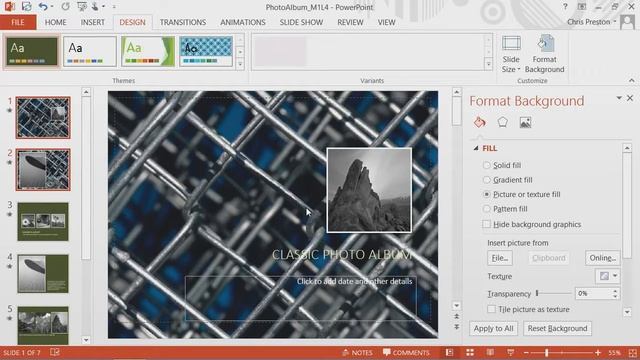Open the TRANSITIONS tab

click(183, 22)
